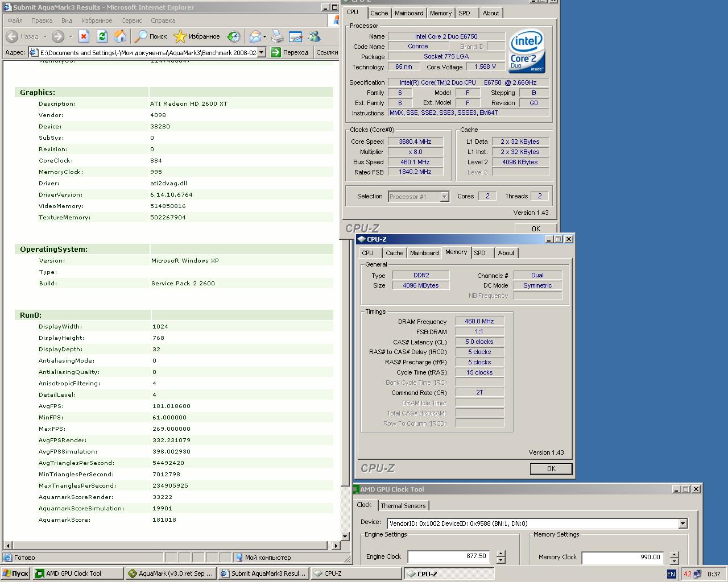728x582 pixels.
Task: Open Mail button dropdown arrow
Action: tap(265, 36)
